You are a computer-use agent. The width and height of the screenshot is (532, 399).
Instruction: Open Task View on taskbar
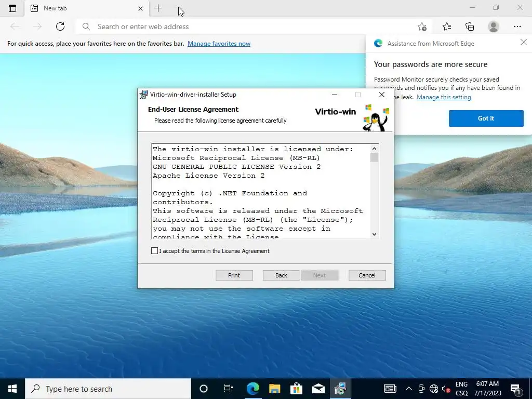pyautogui.click(x=229, y=389)
